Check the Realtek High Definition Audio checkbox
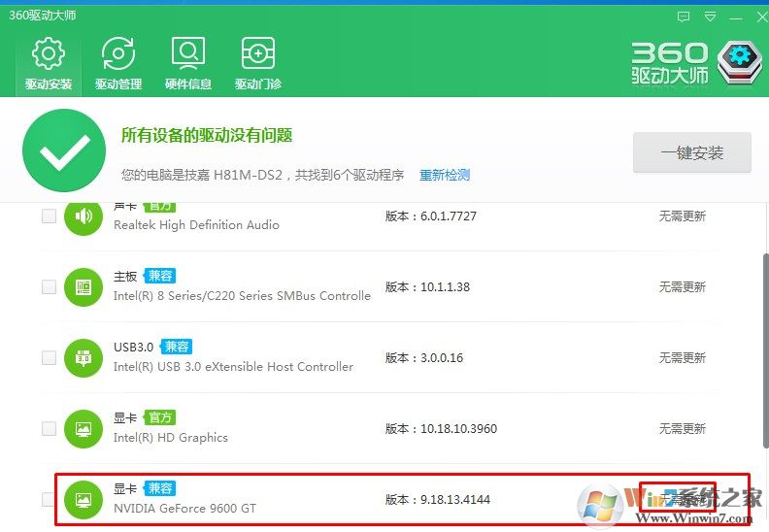The image size is (769, 532). click(50, 216)
